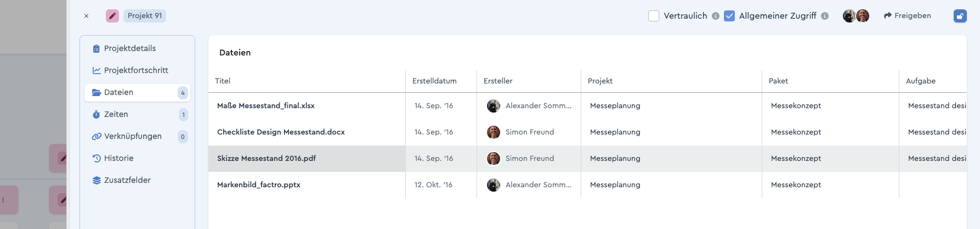Click info icon beside Allgemeiner Zugriff
This screenshot has height=229, width=980.
tap(825, 16)
